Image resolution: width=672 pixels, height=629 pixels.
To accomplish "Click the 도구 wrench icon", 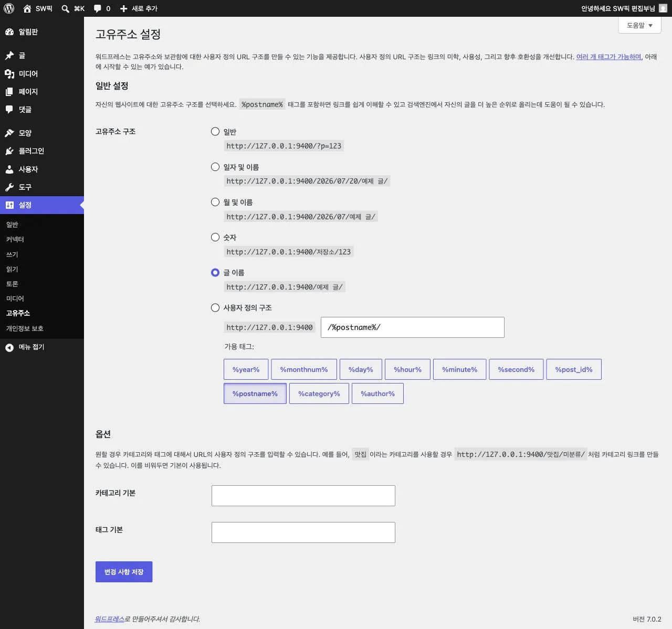I will [9, 187].
